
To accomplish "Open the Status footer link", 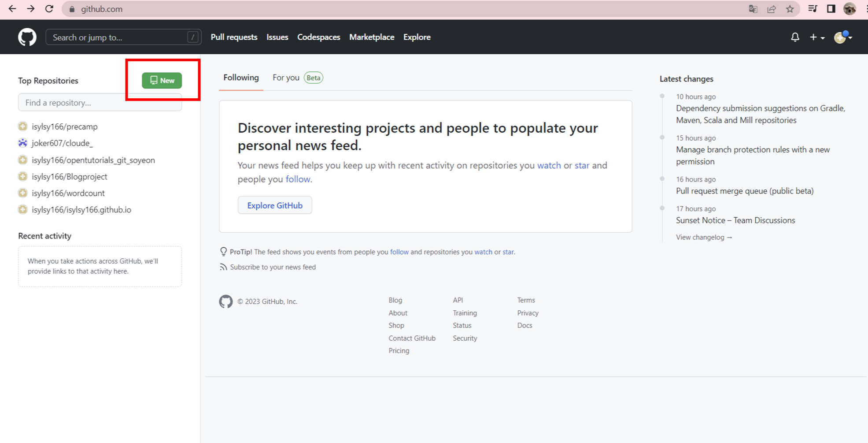I will [x=462, y=325].
